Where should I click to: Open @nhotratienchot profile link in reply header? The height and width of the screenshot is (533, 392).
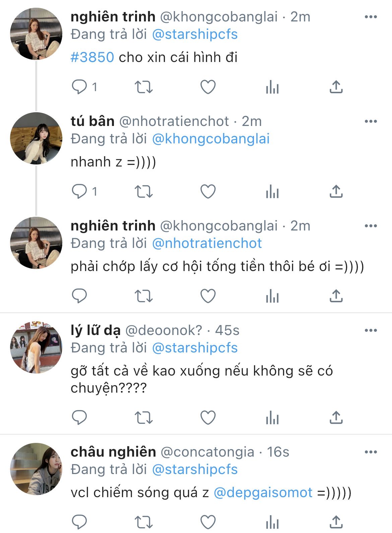(207, 243)
